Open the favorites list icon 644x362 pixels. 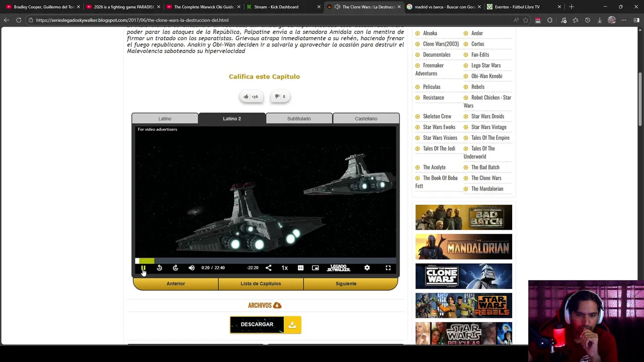576,20
